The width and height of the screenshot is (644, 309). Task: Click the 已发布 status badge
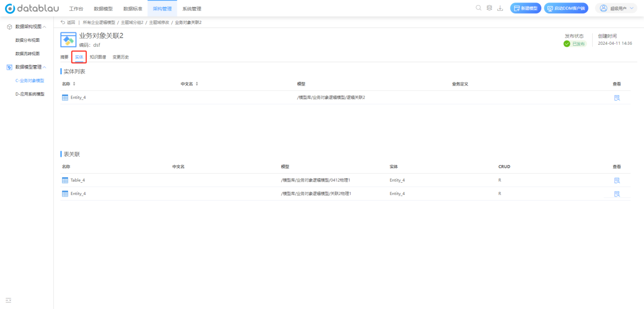point(575,44)
